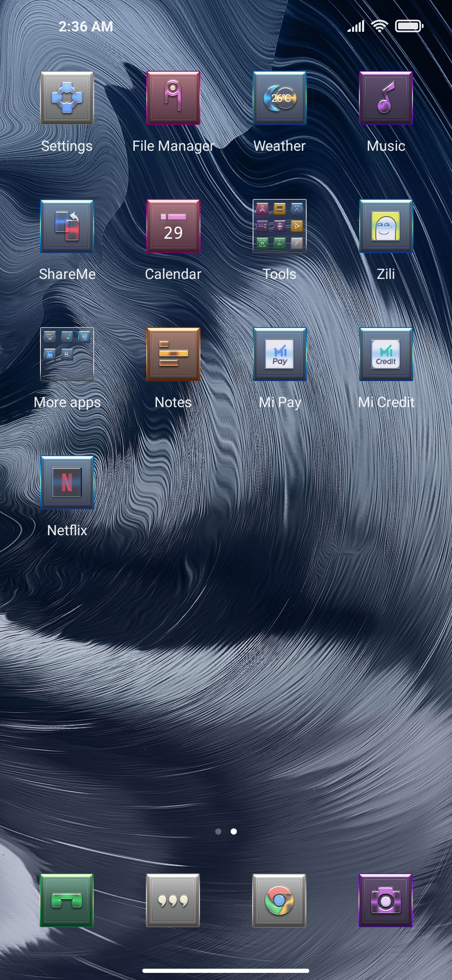Viewport: 452px width, 980px height.
Task: Open Mi Credit app
Action: click(386, 354)
